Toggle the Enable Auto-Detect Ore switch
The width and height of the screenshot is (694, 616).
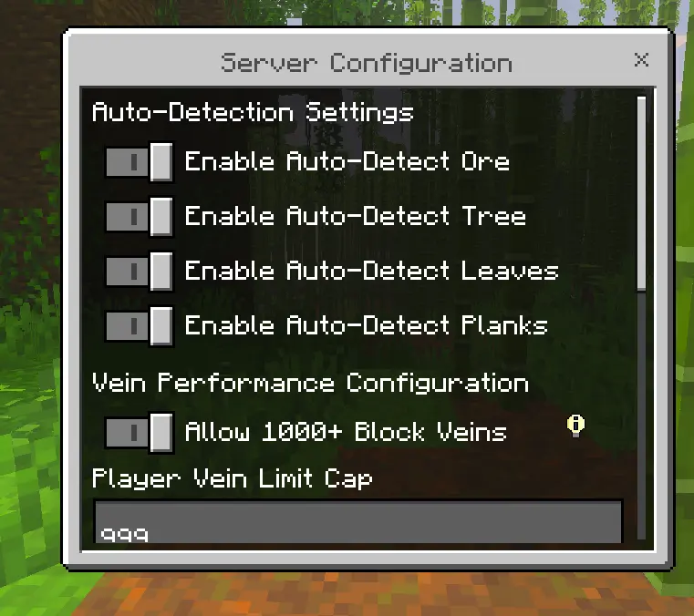(x=139, y=162)
